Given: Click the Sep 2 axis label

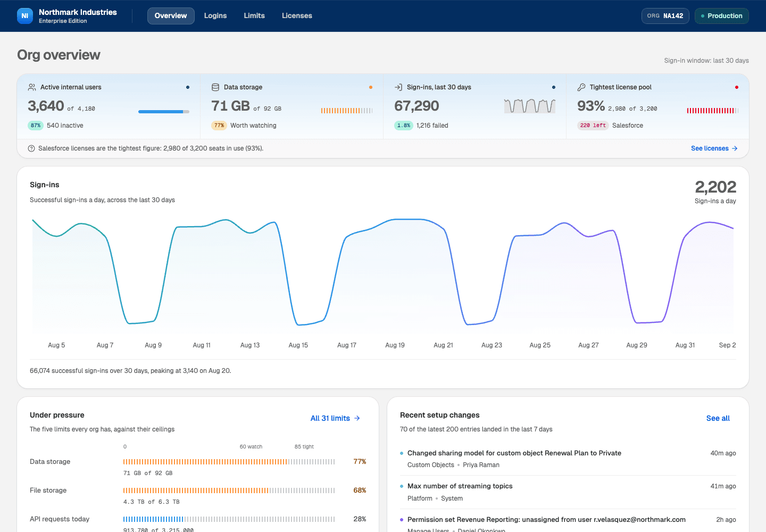Looking at the screenshot, I should pyautogui.click(x=727, y=345).
